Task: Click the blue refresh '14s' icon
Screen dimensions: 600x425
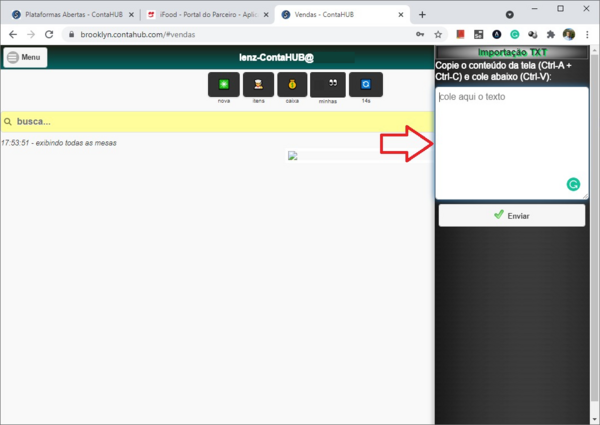Action: [366, 85]
